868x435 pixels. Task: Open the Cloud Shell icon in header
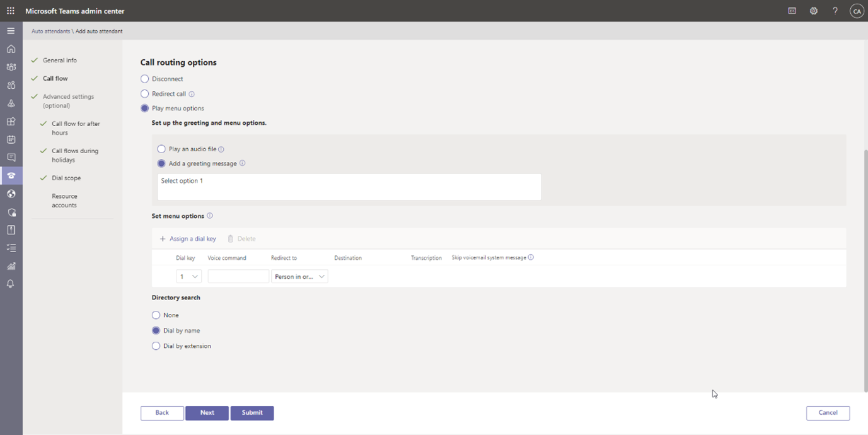coord(792,11)
